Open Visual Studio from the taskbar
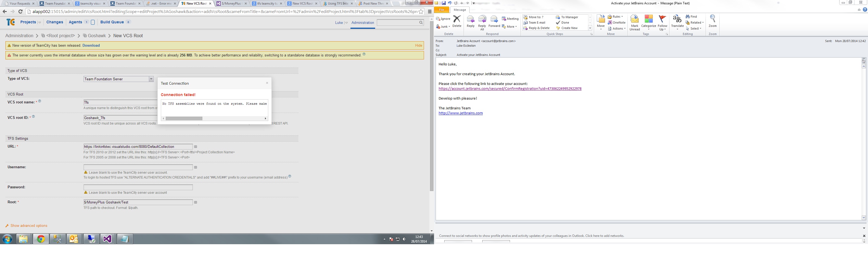This screenshot has height=267, width=868. click(107, 239)
